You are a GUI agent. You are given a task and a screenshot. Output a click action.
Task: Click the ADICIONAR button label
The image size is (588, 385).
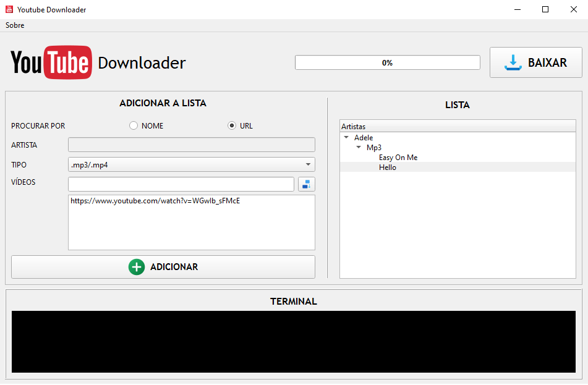174,267
